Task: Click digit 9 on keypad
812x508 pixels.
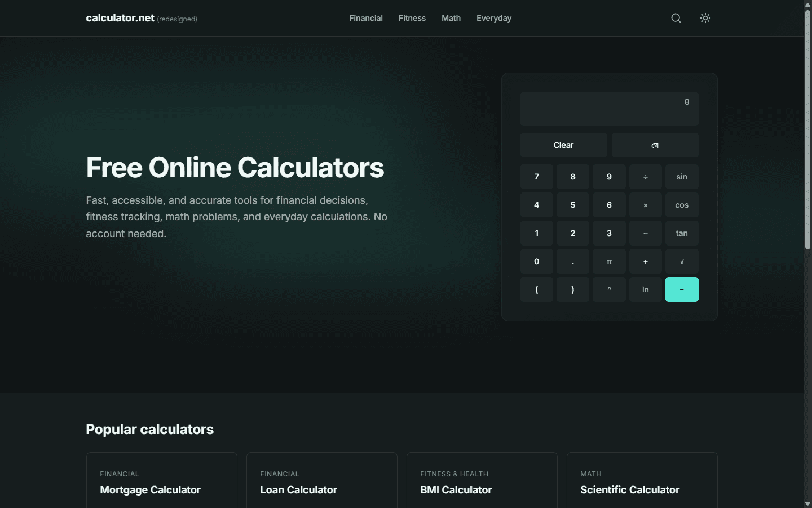Action: tap(609, 177)
